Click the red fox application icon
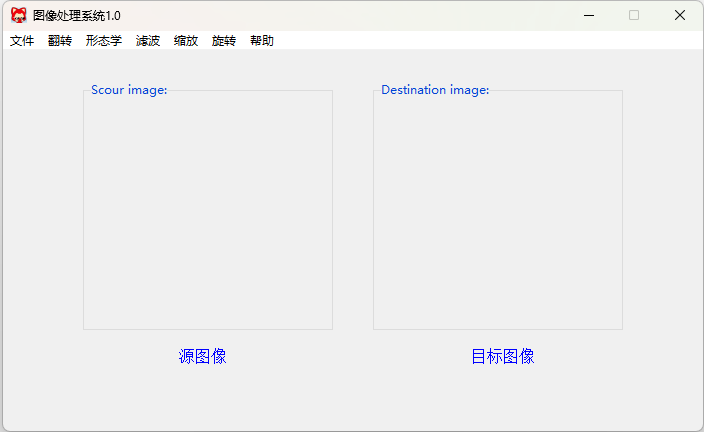 coord(18,15)
